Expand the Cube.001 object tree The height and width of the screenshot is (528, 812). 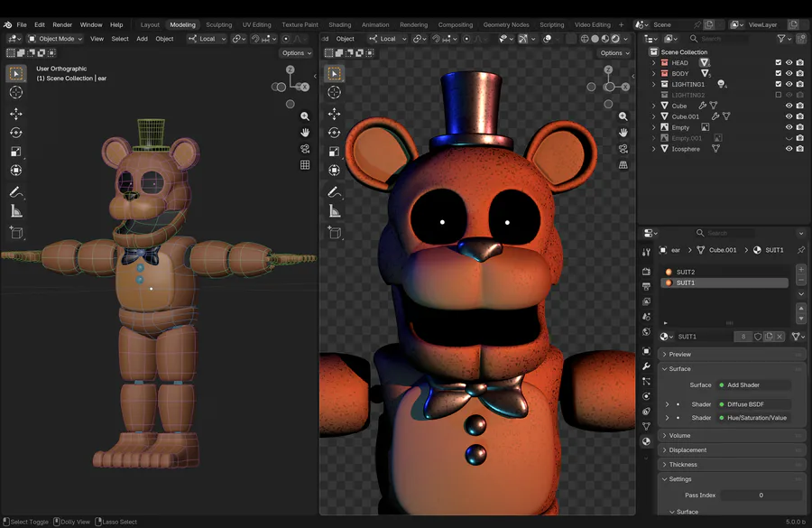tap(653, 116)
